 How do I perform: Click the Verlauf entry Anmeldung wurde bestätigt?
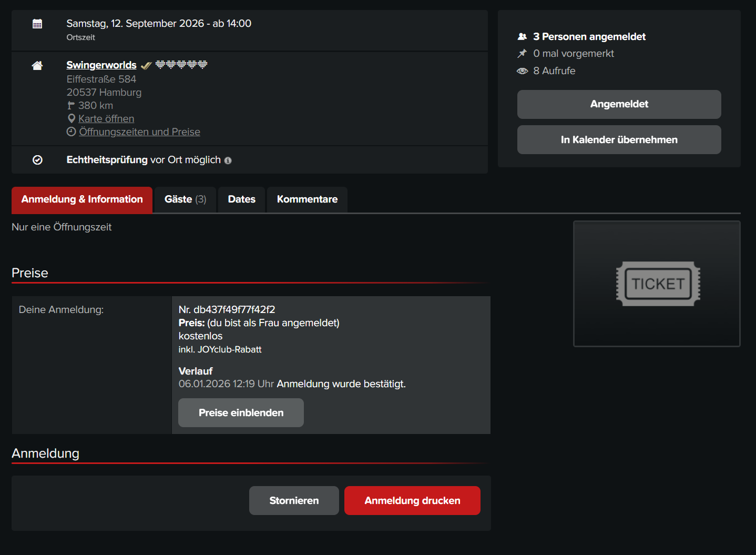341,384
